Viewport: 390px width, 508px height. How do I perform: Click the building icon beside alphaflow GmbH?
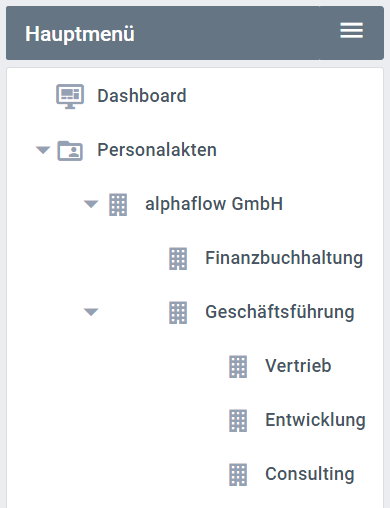[118, 205]
